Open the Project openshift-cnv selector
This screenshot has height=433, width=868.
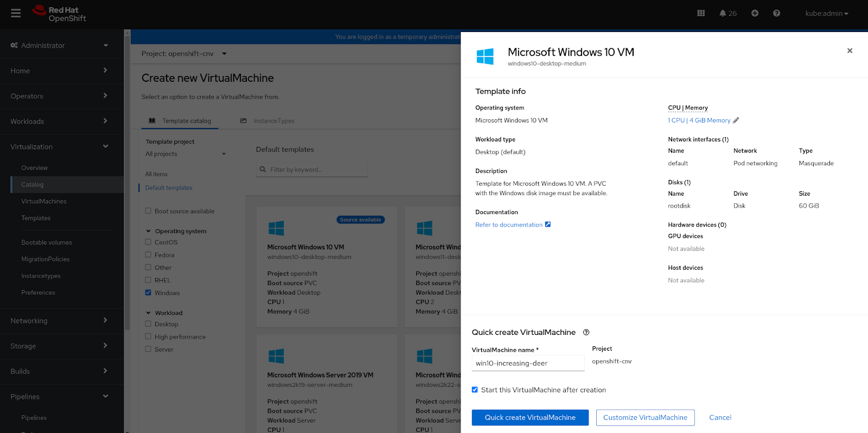pos(184,54)
